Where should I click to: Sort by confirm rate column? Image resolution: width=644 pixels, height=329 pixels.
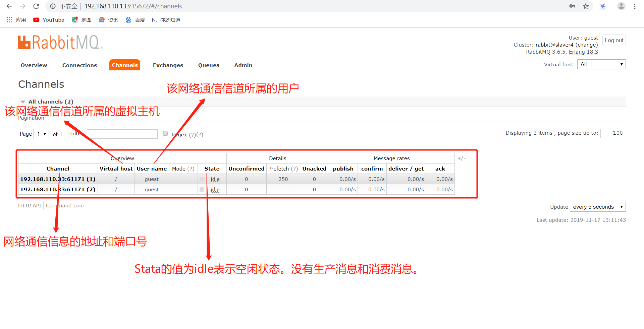[x=372, y=169]
